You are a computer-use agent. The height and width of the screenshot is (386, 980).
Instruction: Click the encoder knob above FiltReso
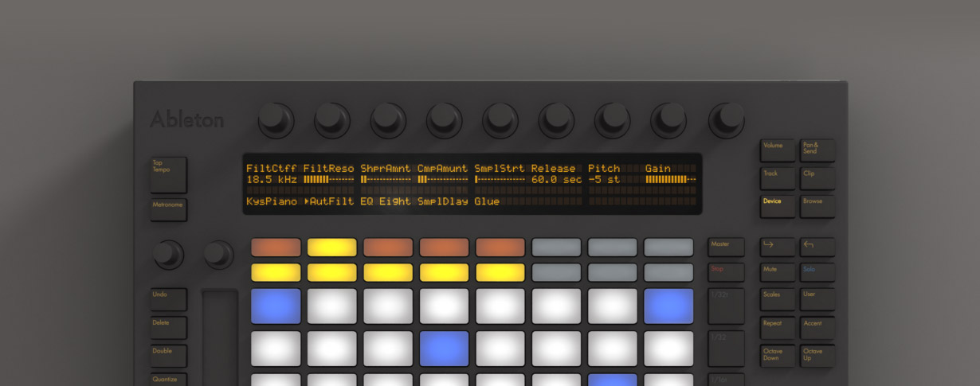click(x=331, y=120)
